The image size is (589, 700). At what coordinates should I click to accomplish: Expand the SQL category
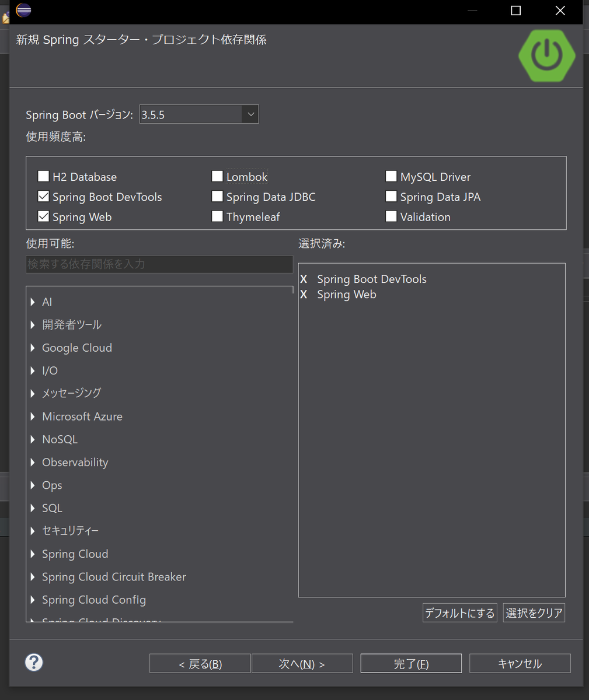(x=33, y=508)
